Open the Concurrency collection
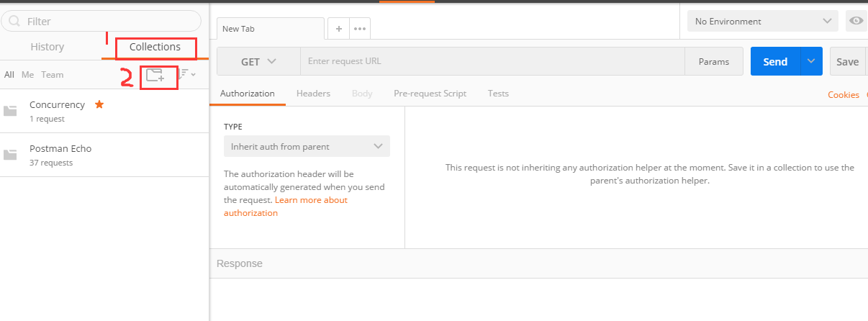 point(104,111)
